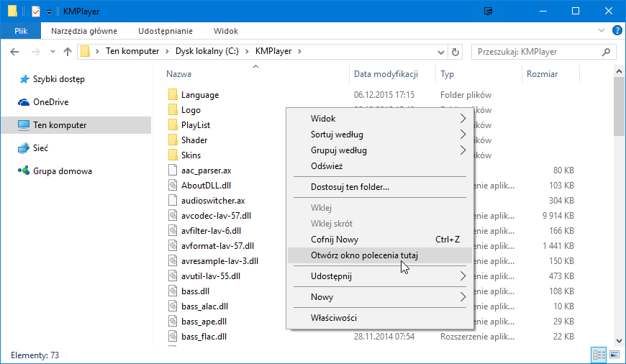Select the avutil-lav-55.dll file icon
This screenshot has height=364, width=626.
173,276
